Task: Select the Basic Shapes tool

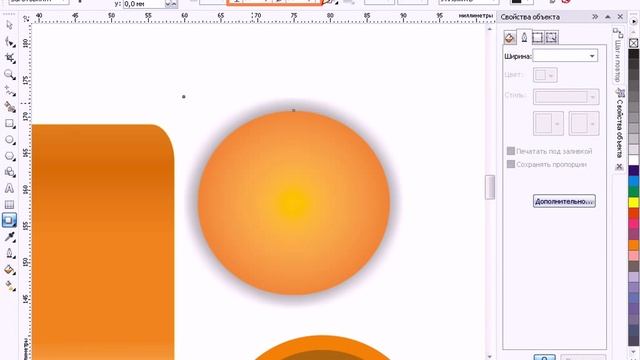Action: click(10, 172)
